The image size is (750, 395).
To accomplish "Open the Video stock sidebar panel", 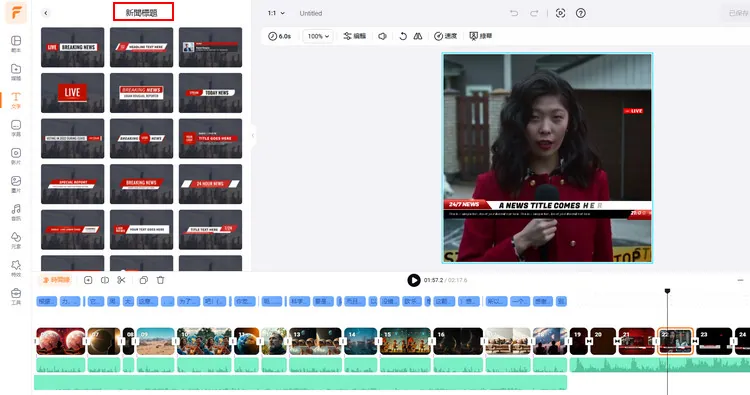I will (x=16, y=155).
